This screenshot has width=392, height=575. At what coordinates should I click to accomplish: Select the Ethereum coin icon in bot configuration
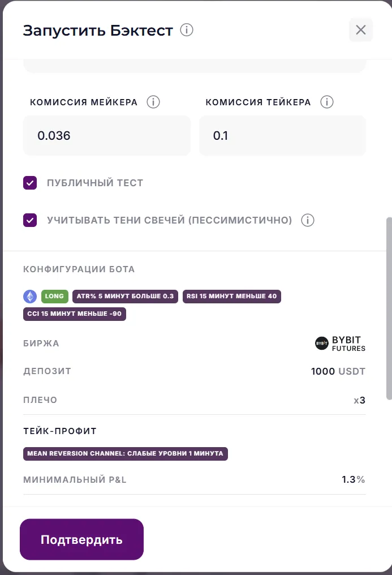[x=29, y=296]
